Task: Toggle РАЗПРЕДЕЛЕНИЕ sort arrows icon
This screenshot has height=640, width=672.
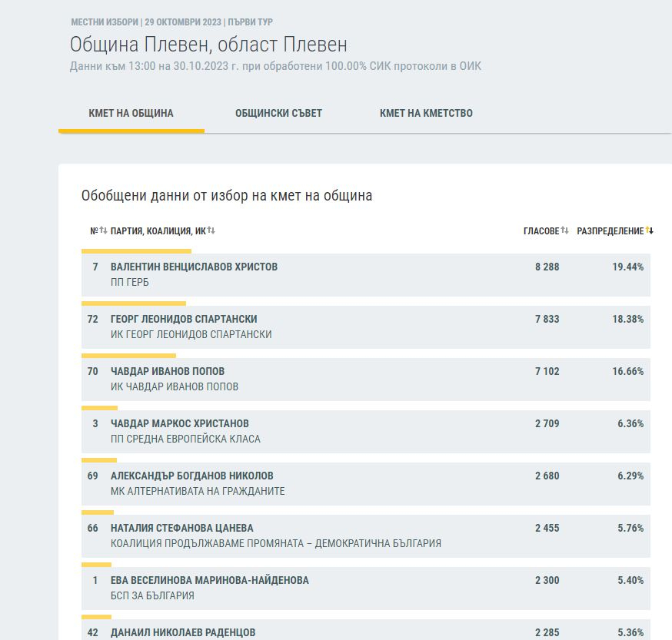Action: [x=650, y=230]
